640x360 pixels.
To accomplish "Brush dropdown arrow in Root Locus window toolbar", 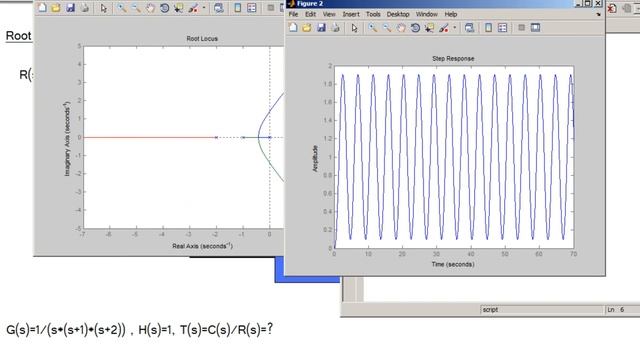I will 204,8.
